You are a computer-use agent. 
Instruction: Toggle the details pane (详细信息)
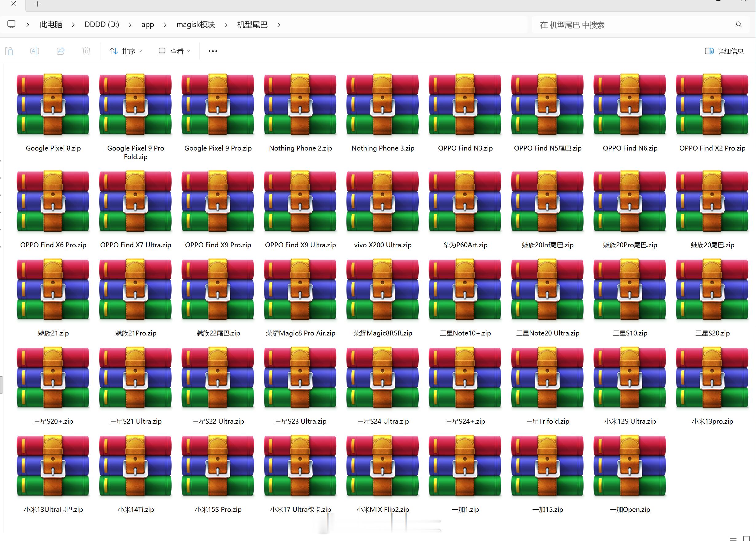pyautogui.click(x=724, y=51)
